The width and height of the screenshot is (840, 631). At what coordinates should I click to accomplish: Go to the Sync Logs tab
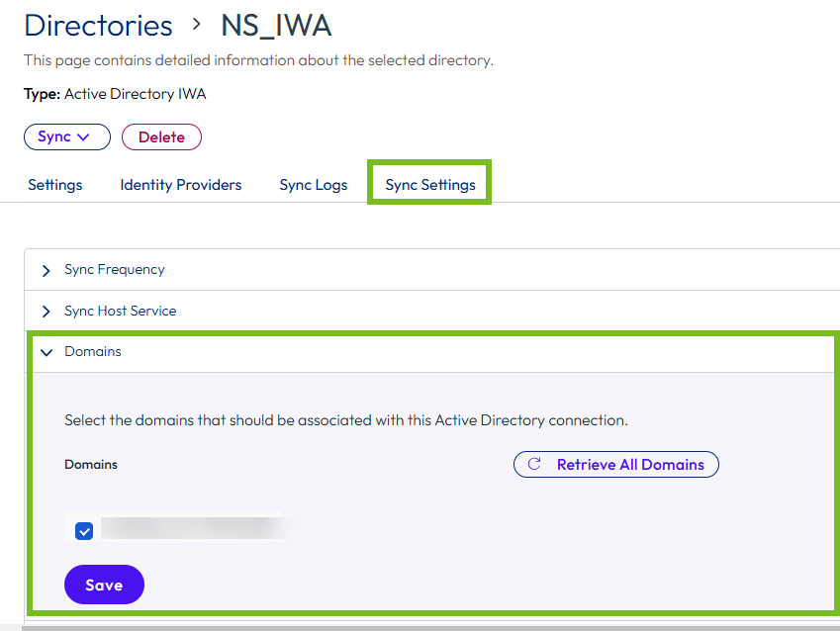pos(314,185)
